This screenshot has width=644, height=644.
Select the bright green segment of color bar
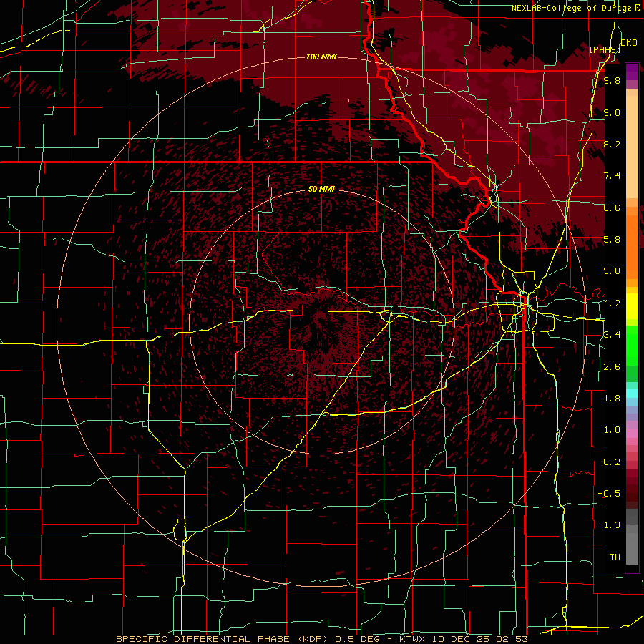click(632, 346)
